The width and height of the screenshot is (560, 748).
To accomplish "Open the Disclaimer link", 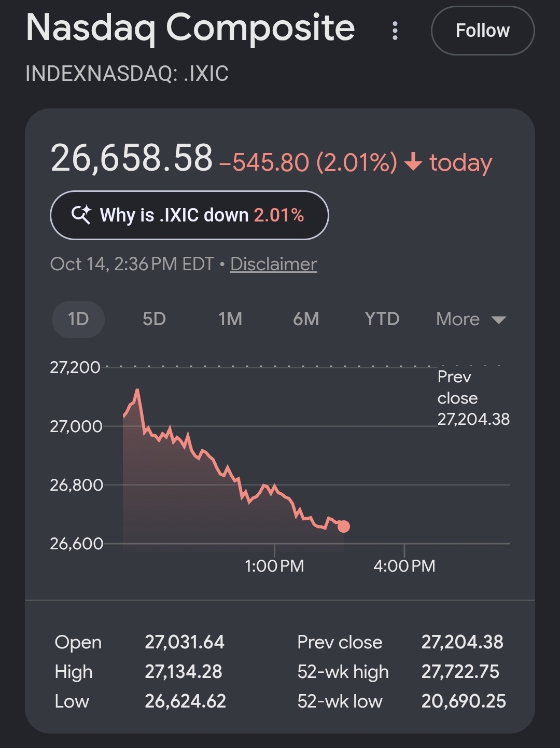I will (273, 264).
